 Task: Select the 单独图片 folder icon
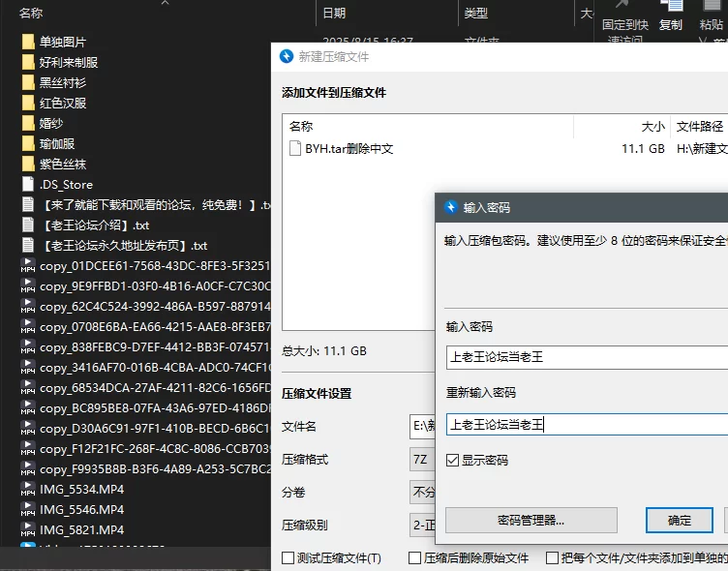(x=28, y=42)
